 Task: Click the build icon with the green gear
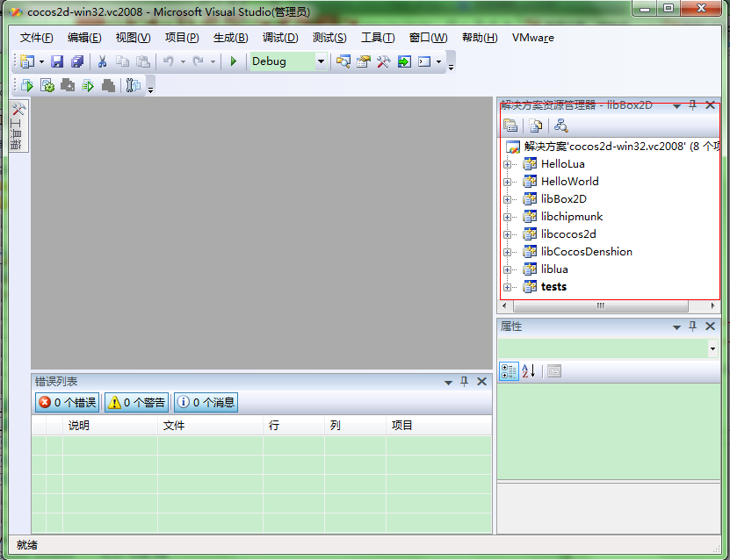(x=47, y=86)
